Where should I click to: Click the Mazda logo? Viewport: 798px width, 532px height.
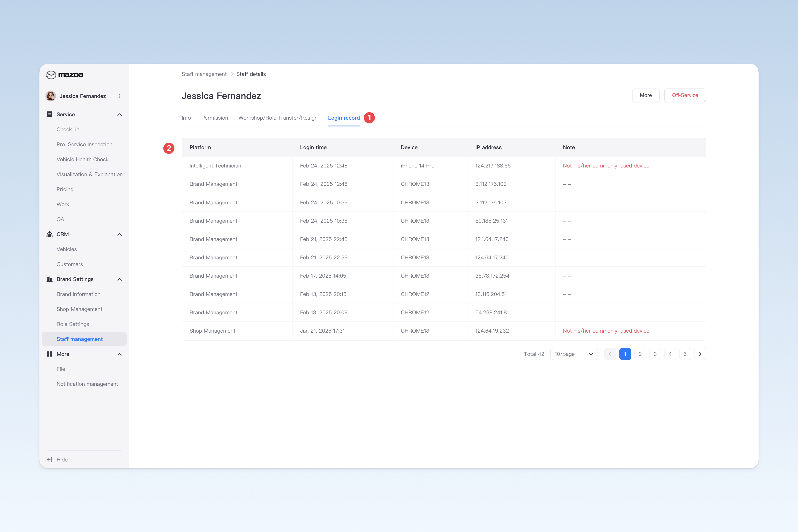point(64,75)
